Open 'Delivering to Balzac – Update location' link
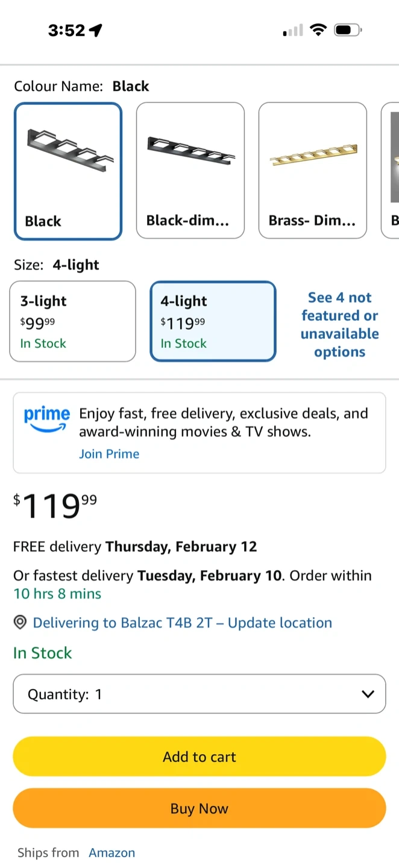399x868 pixels. pos(182,623)
